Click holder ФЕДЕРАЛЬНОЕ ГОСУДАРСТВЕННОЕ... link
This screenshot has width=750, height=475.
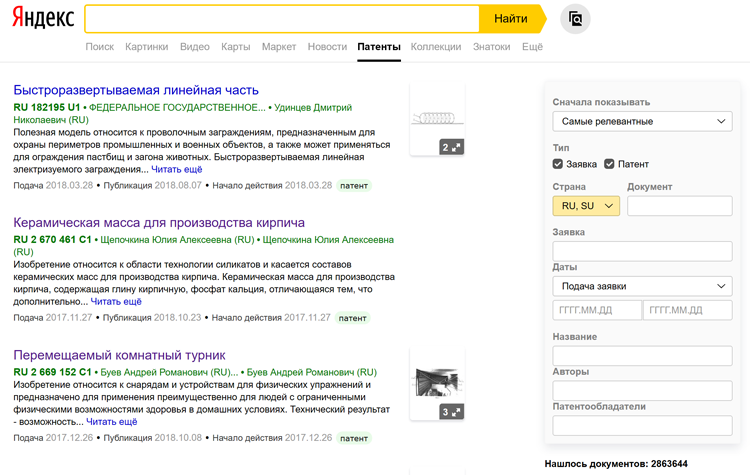coord(177,108)
